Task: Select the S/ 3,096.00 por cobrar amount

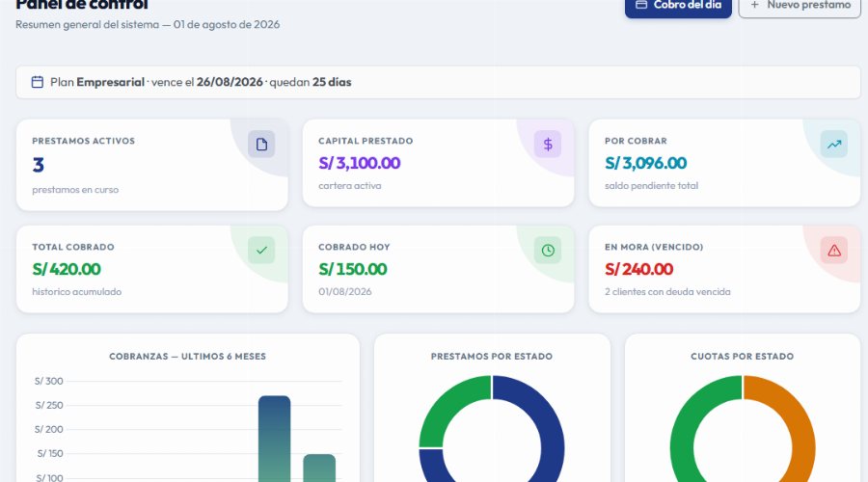Action: [645, 163]
